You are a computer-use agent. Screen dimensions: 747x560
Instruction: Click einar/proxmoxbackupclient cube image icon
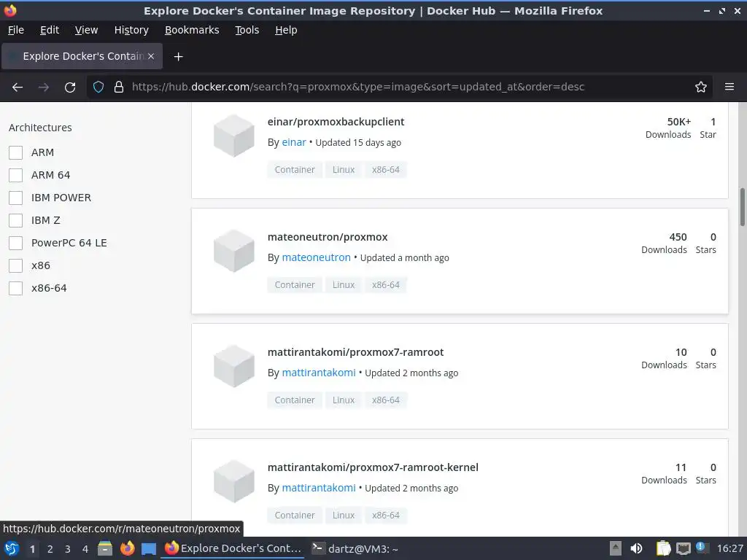point(234,136)
